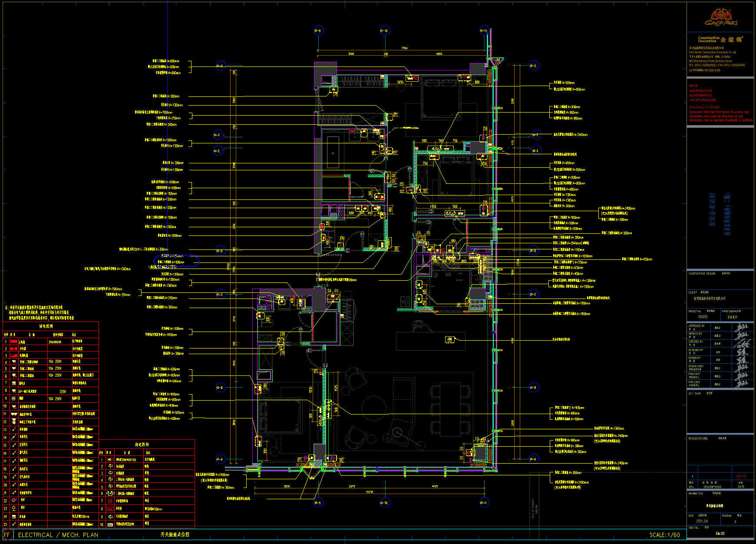Select symbol in strong-current legend row 9

pos(14,398)
